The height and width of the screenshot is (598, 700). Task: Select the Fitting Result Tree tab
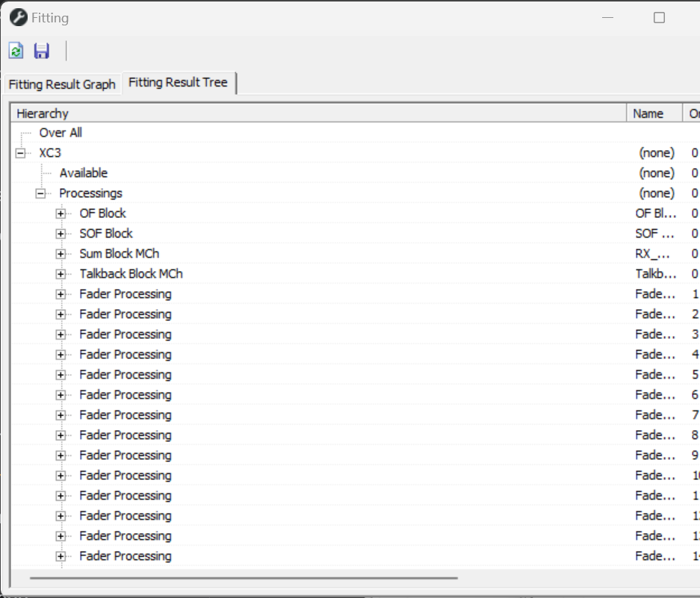tap(178, 83)
